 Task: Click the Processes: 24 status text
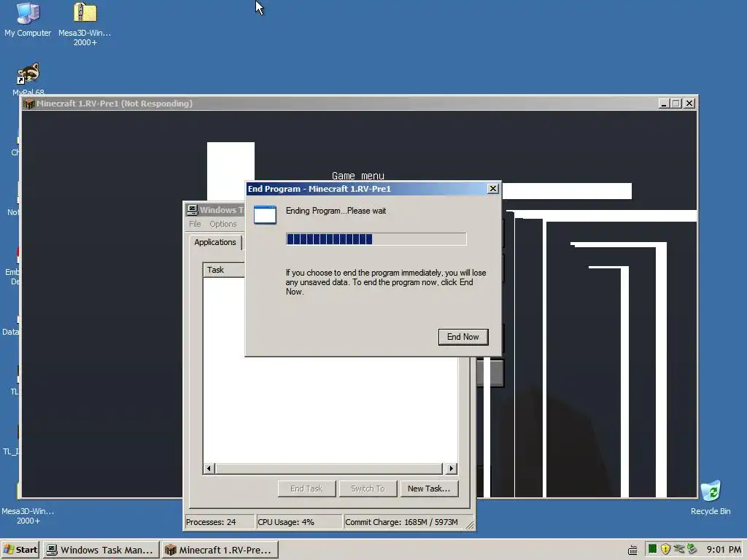click(x=211, y=522)
